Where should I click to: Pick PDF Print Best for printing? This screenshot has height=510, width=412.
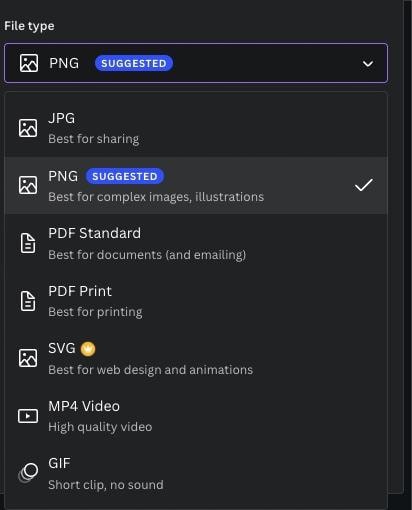196,301
